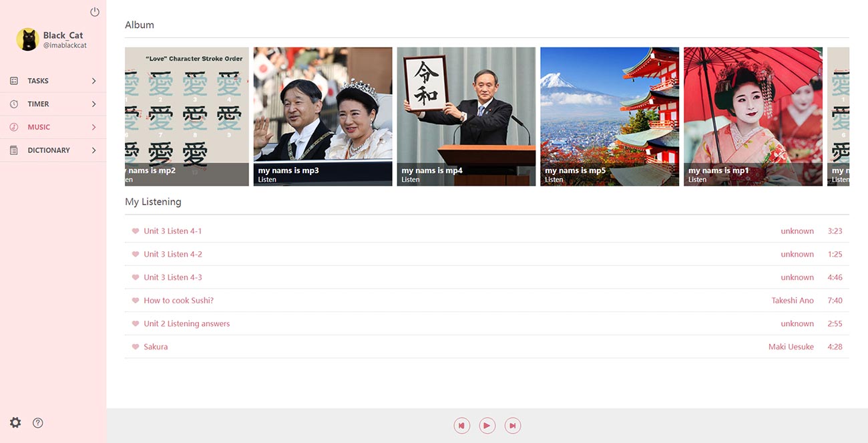Open the DICTIONARY menu item
Screen dimensions: 868x443
53,150
